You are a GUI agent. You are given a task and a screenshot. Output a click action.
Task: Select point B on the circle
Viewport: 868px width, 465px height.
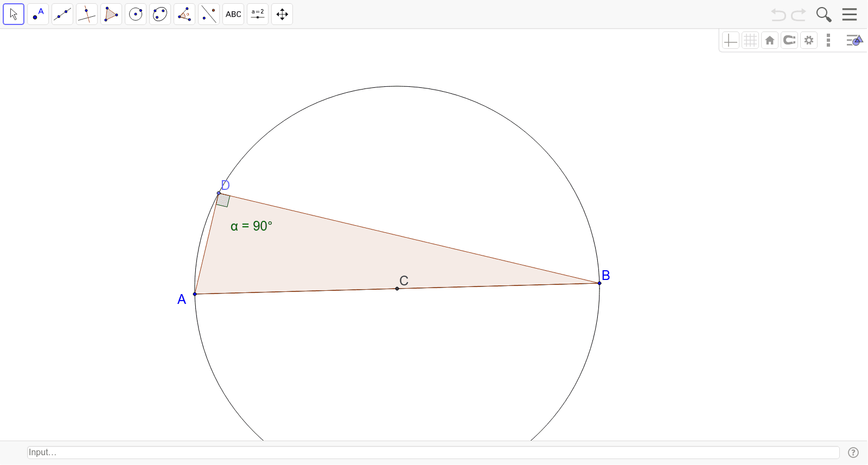[599, 283]
